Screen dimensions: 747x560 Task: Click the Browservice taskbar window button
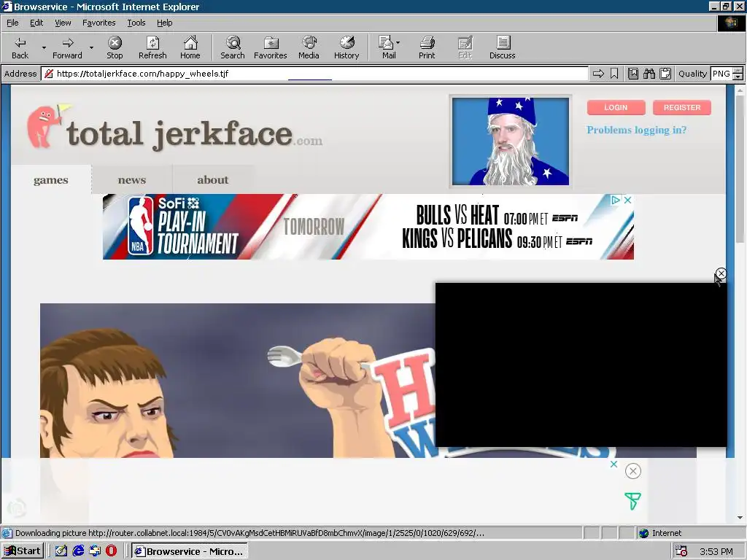tap(190, 551)
